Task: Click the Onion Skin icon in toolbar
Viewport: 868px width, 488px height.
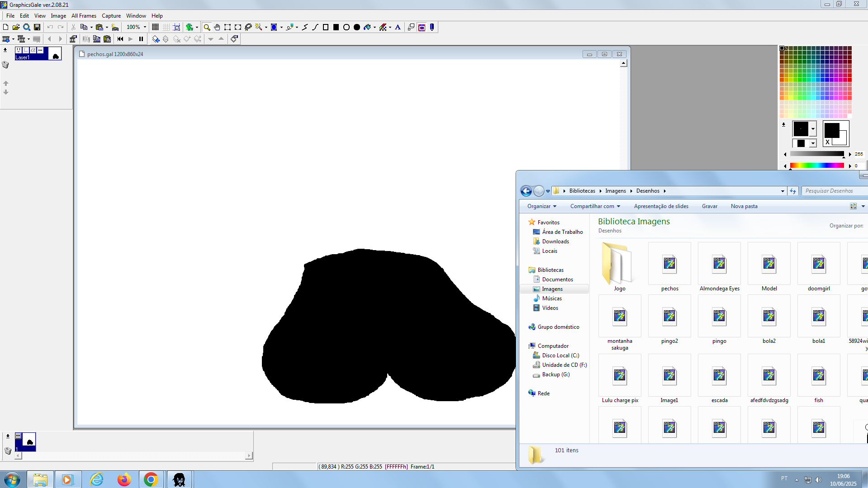Action: [190, 27]
